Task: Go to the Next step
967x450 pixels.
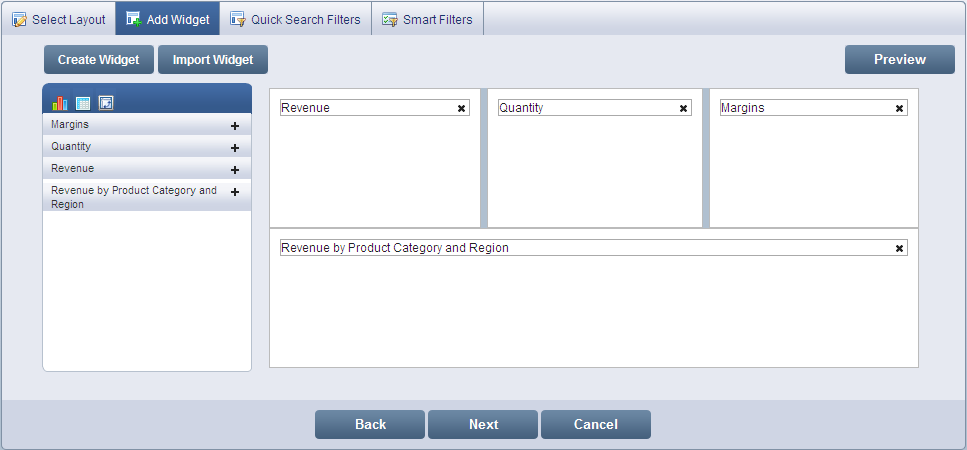Action: coord(483,425)
